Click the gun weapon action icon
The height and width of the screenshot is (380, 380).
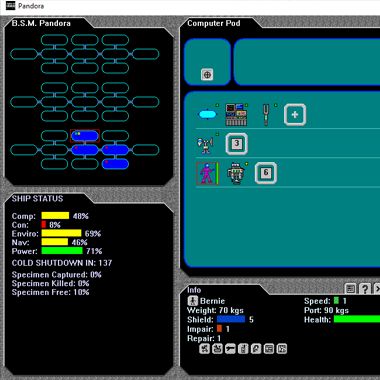(230, 349)
